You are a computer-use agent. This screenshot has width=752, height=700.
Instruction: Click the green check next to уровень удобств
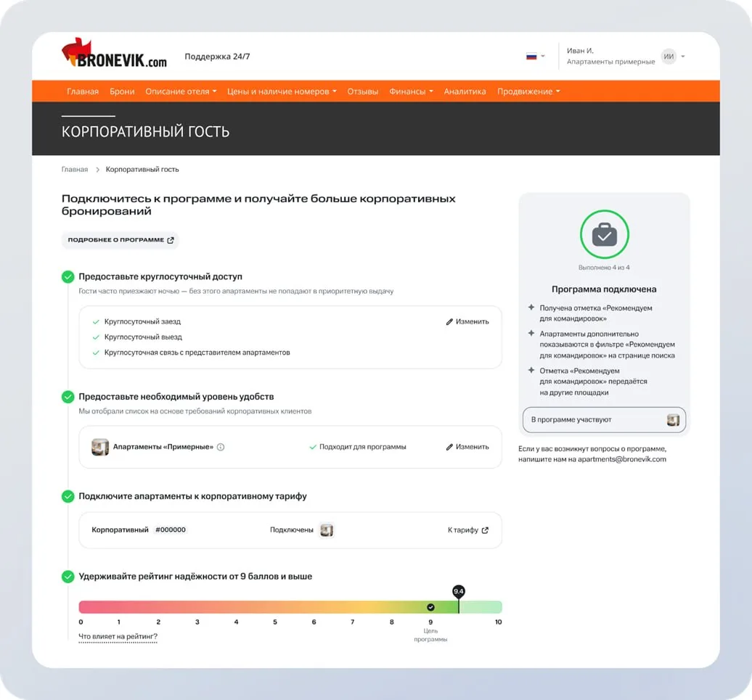pyautogui.click(x=68, y=397)
